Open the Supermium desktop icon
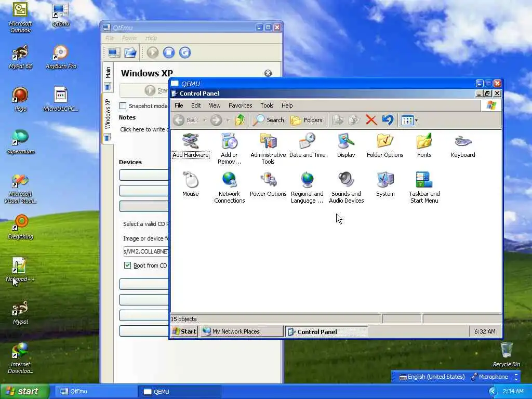 click(20, 142)
